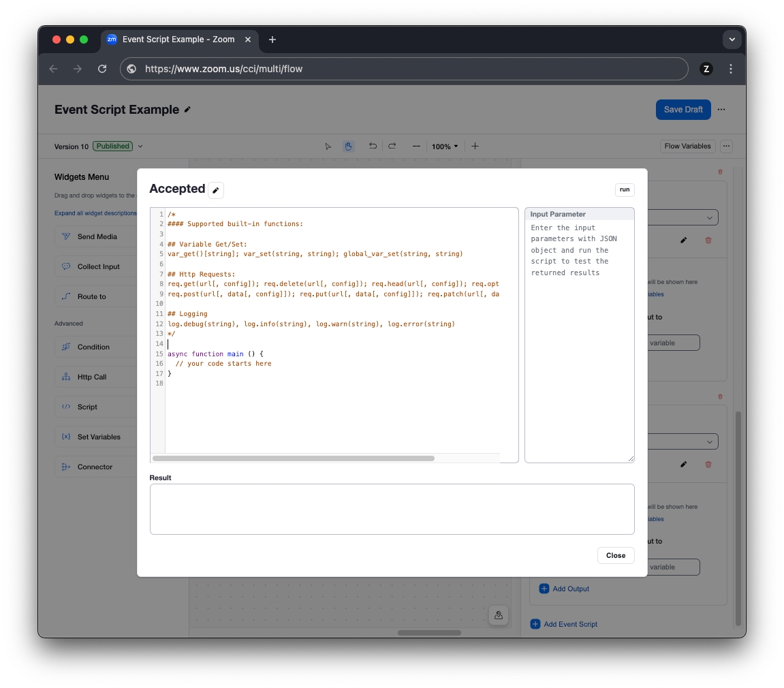
Task: Activate the pan hand tool
Action: (349, 146)
